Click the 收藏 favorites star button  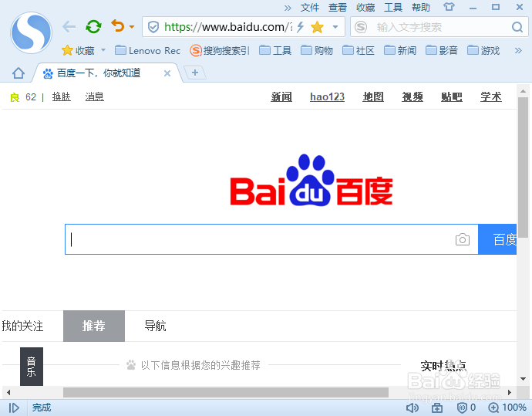point(78,51)
